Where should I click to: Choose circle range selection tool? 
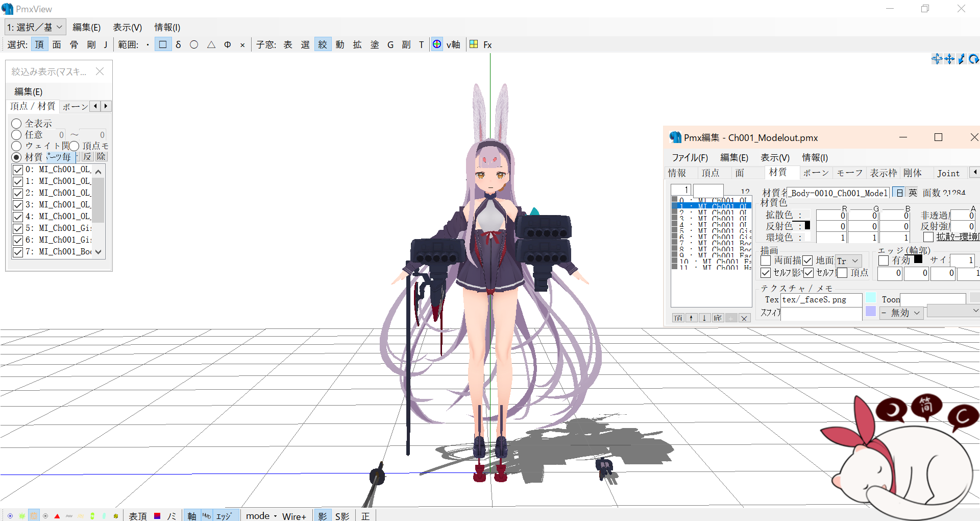coord(194,45)
